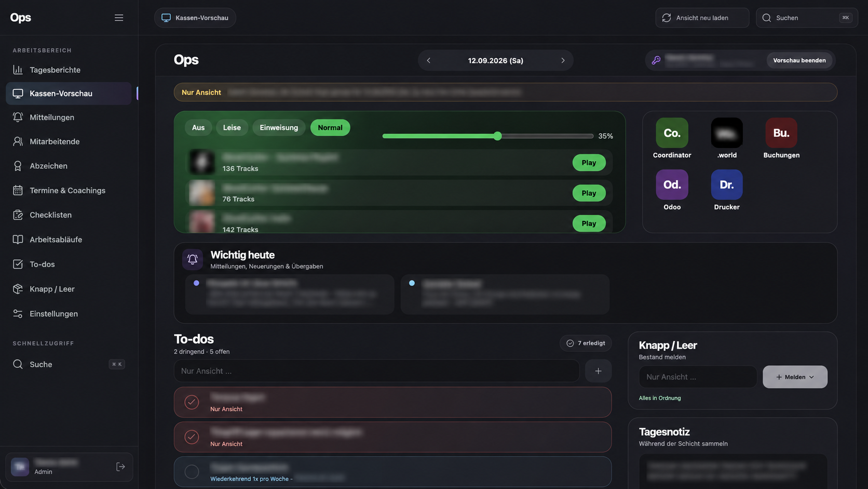Click the purple key icon
Image resolution: width=868 pixels, height=489 pixels.
click(x=656, y=60)
